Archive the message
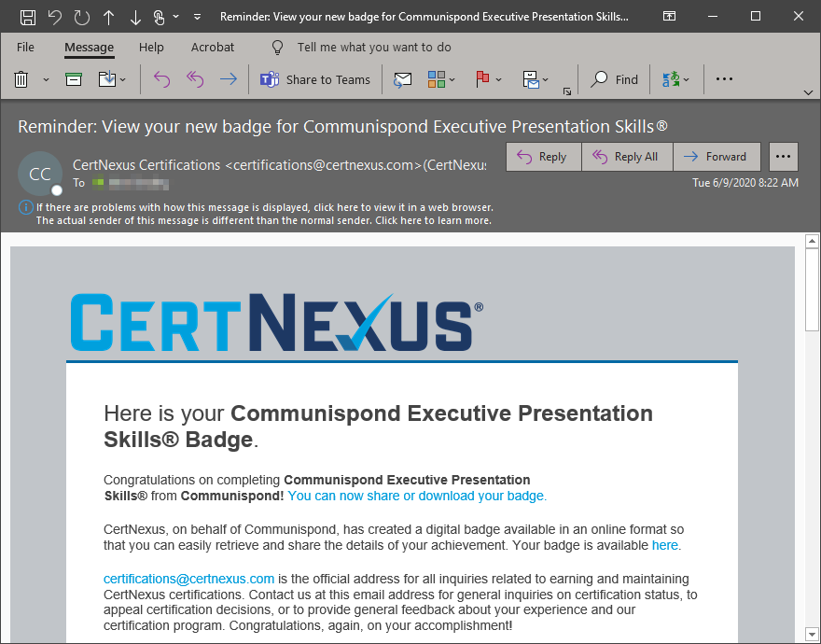Viewport: 821px width, 644px height. point(74,79)
